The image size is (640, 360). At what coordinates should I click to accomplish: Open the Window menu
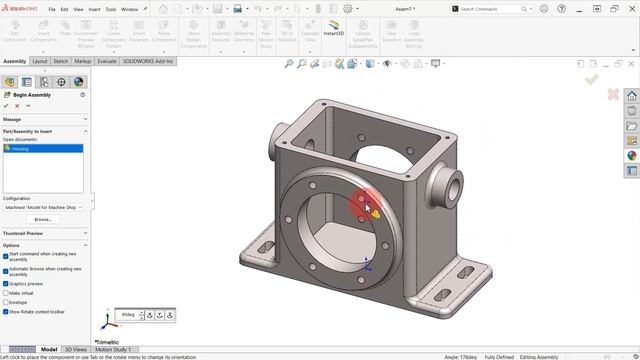(130, 9)
